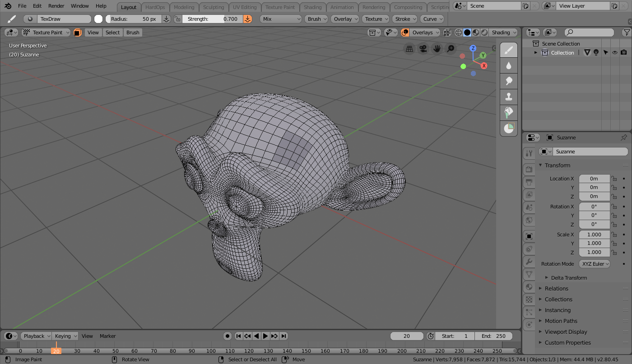Open the World properties tab
Viewport: 632px width, 364px height.
click(529, 220)
